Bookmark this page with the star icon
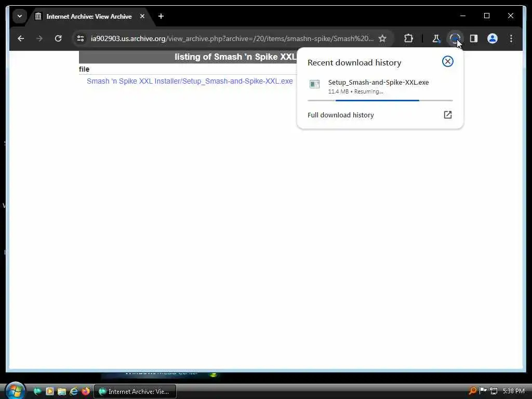Screen dimensions: 532x399 coord(382,38)
